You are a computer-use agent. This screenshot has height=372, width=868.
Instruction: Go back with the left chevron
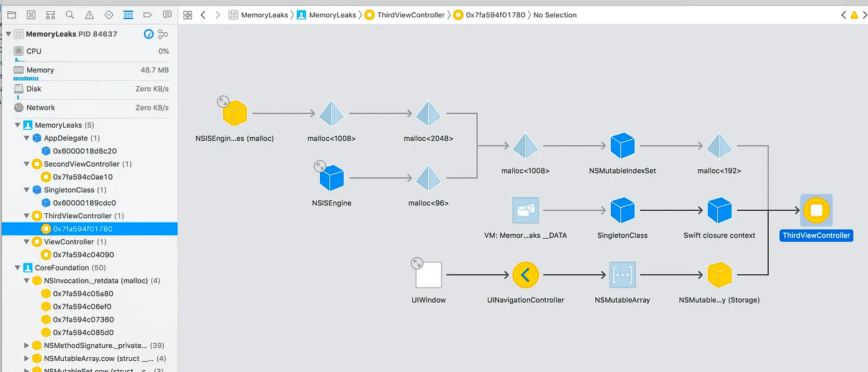pos(203,14)
